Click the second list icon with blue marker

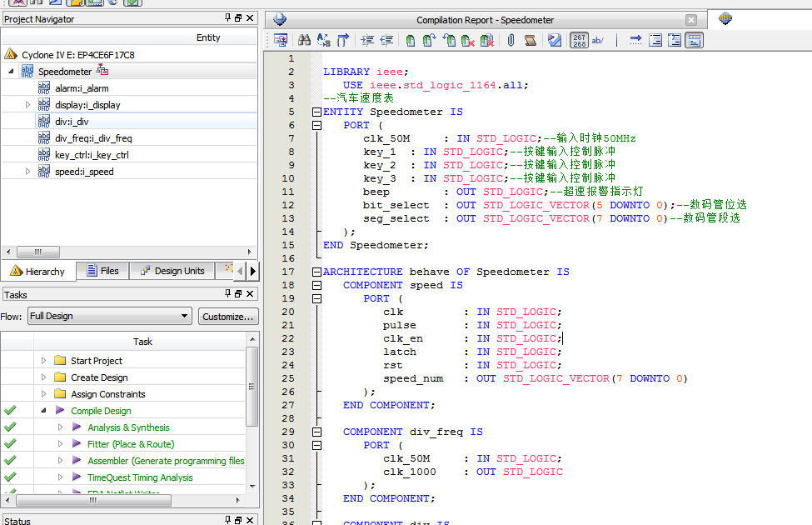click(675, 40)
